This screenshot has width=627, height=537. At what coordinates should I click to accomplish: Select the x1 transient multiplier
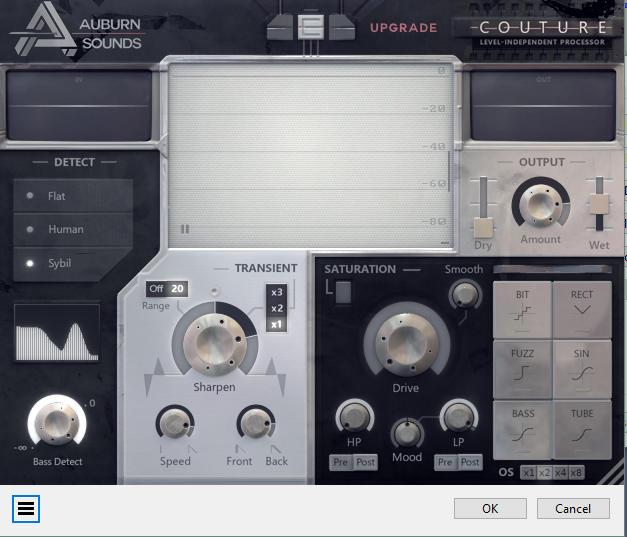coord(276,324)
